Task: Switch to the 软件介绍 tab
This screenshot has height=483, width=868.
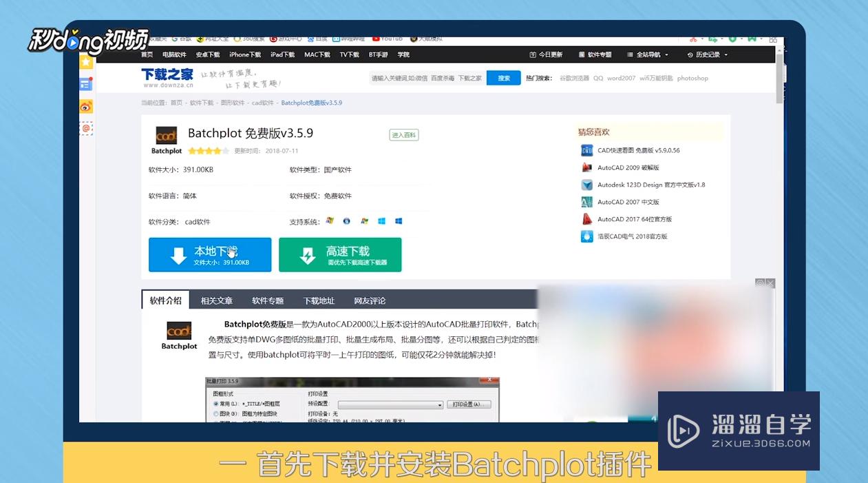Action: [166, 300]
